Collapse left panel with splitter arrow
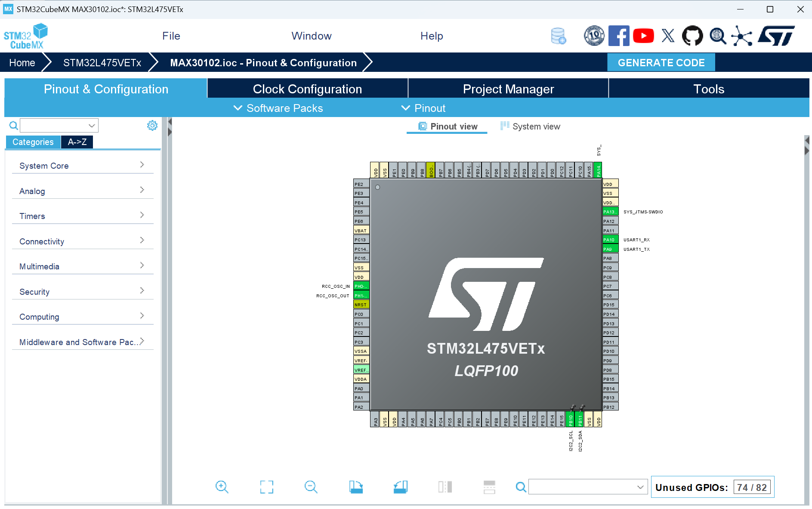 tap(170, 122)
